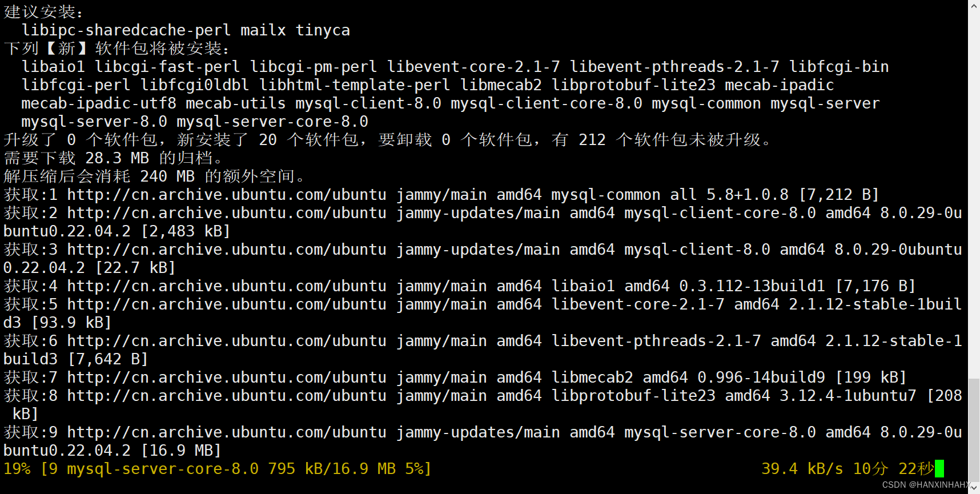This screenshot has width=980, height=494.
Task: Click the '下列【新】软件包将被安装:' line
Action: [x=117, y=49]
